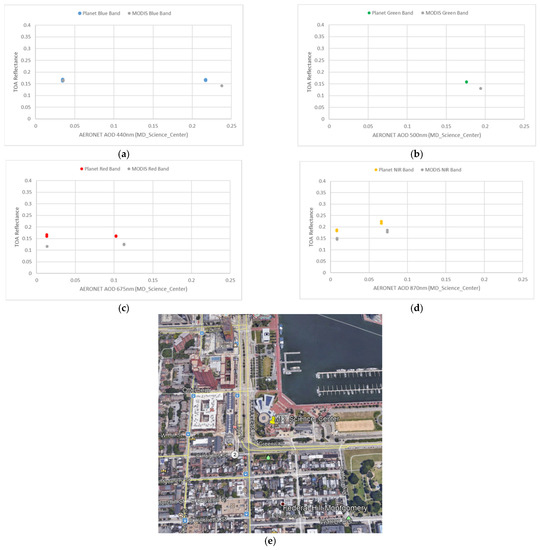This screenshot has height=550, width=540.
Task: Select gray MODIS point in green band chart
Action: [x=480, y=88]
